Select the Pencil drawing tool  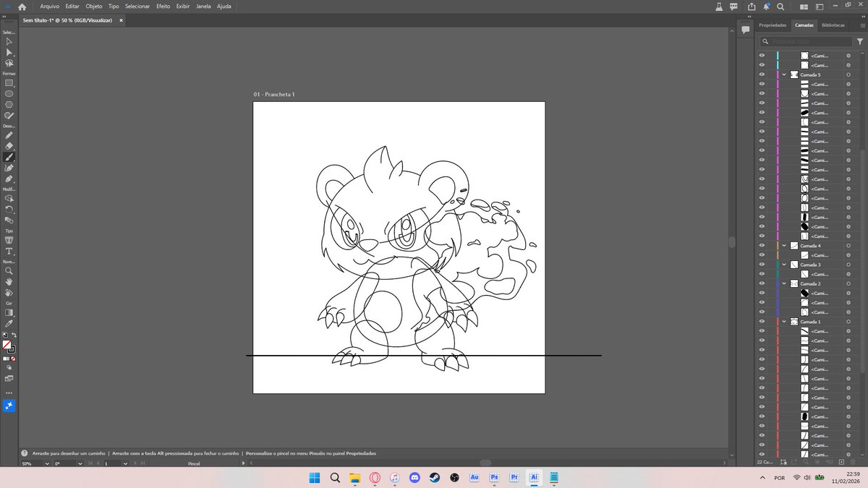9,136
